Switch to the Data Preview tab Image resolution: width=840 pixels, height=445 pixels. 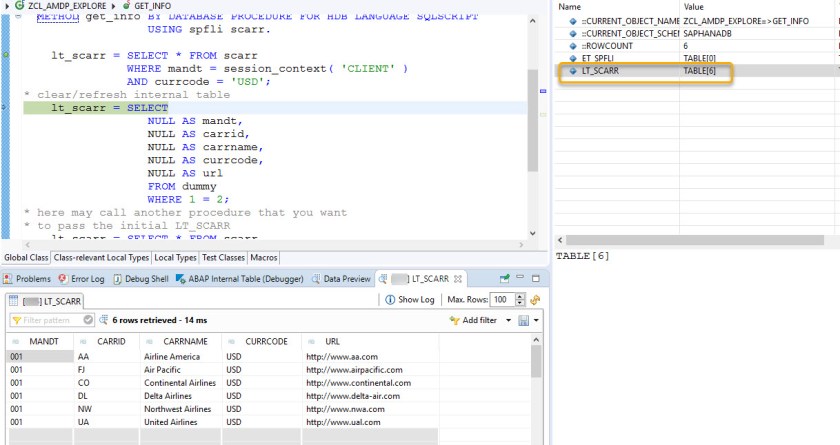tap(341, 279)
